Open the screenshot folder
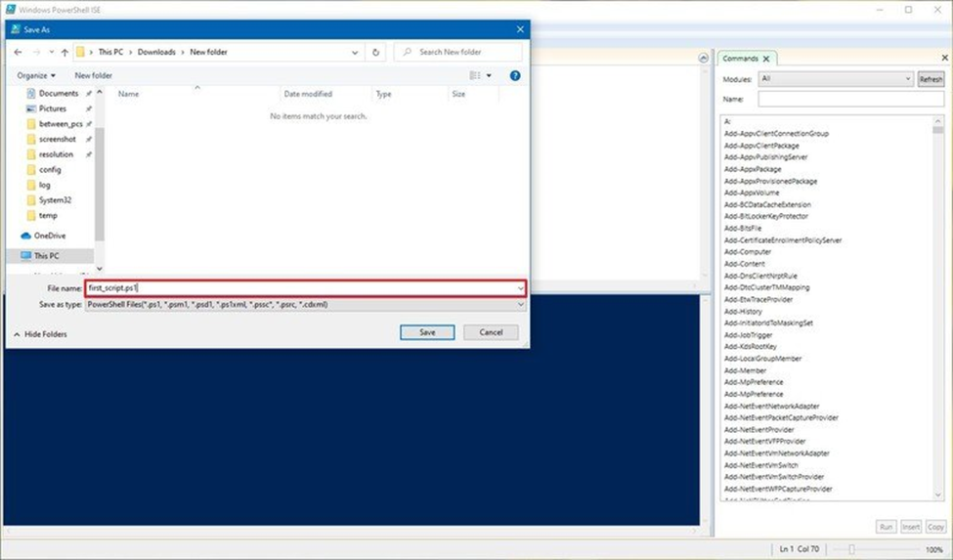 click(x=57, y=139)
